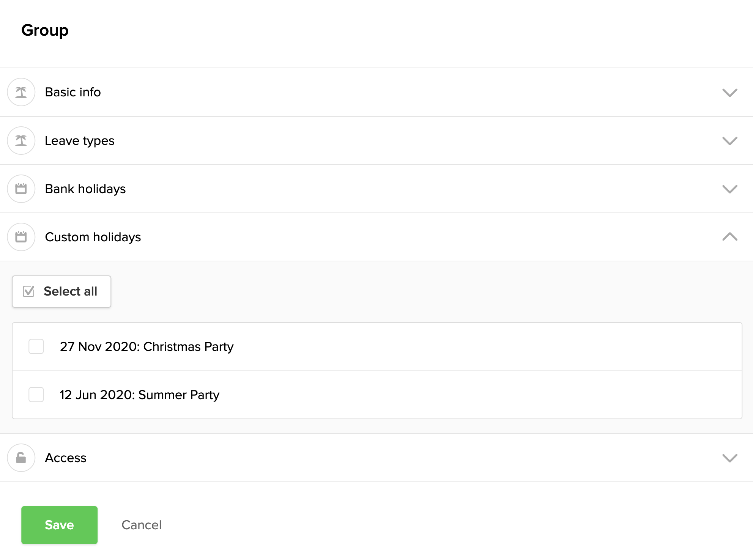Expand the Leave types section chevron
Viewport: 753px width, 560px height.
tap(729, 141)
